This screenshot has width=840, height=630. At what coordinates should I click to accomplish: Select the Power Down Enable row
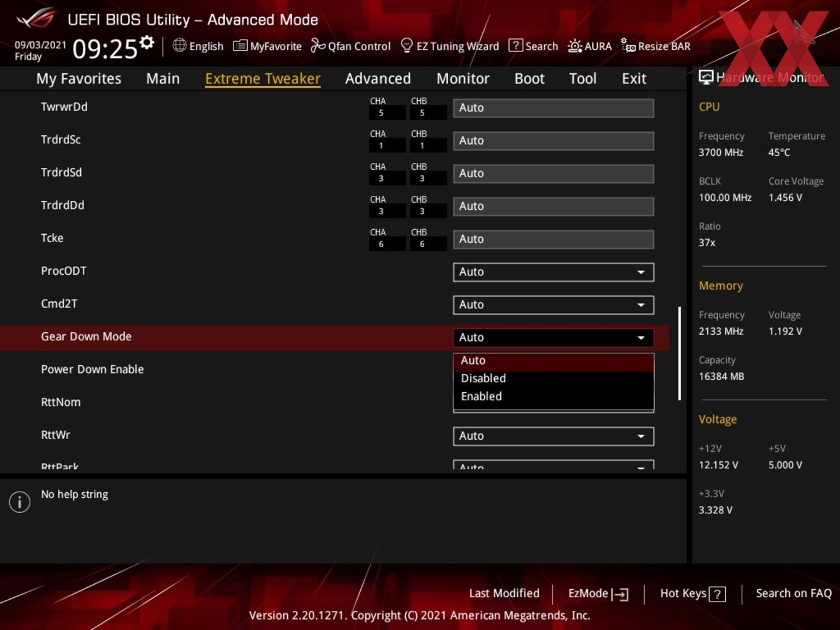pyautogui.click(x=334, y=369)
